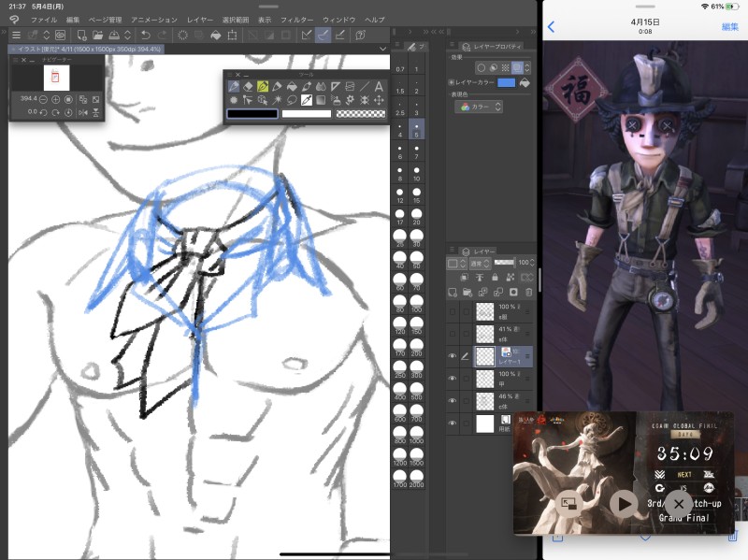
Task: Select the Pen tool in tool palette
Action: click(233, 86)
